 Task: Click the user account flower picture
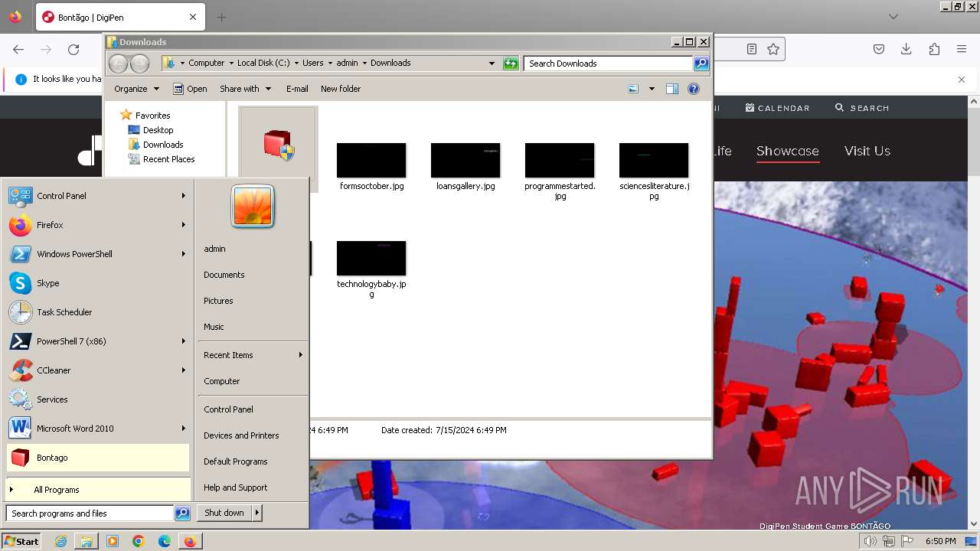(253, 207)
